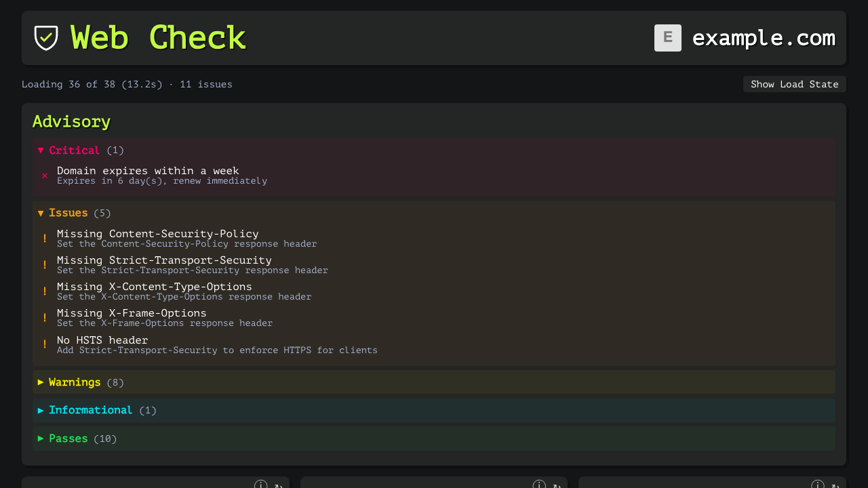This screenshot has width=868, height=488.
Task: Select 'Domain expires within a week' title
Action: pos(148,171)
